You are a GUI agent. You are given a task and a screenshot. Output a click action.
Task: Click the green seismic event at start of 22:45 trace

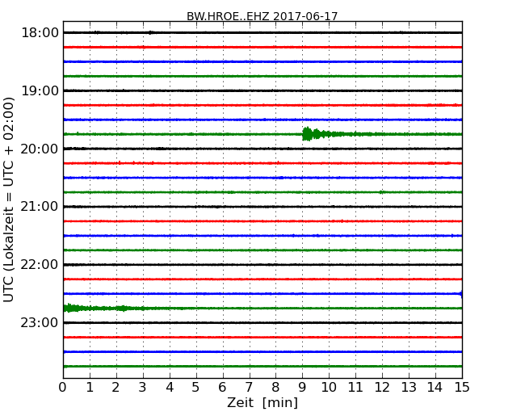(72, 308)
